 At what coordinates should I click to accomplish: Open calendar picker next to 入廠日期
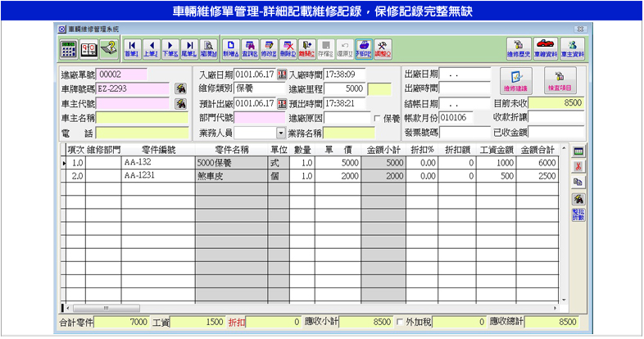tap(283, 75)
